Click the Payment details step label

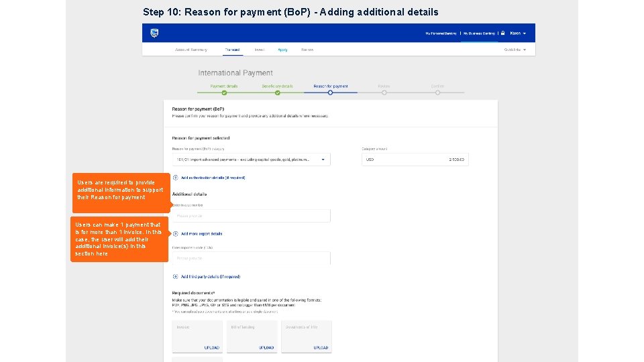point(224,86)
